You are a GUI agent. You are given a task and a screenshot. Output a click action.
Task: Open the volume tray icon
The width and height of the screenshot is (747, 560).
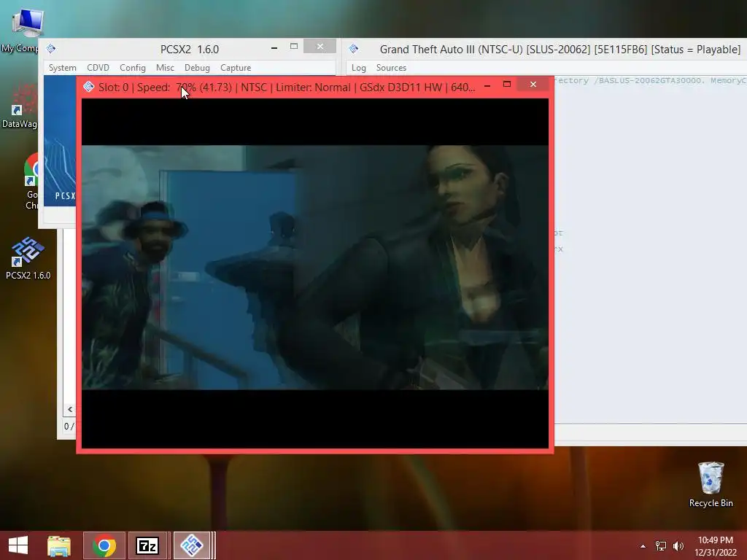[678, 546]
